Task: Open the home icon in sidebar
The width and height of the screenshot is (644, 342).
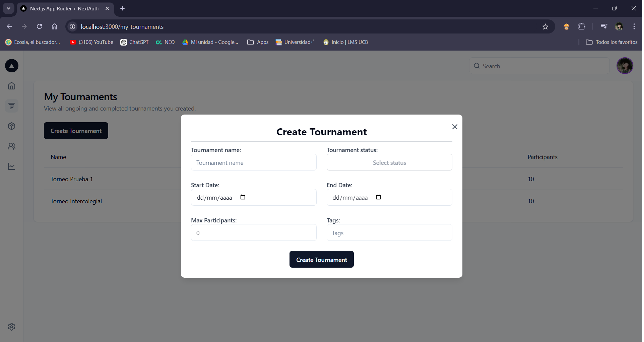Action: tap(12, 86)
